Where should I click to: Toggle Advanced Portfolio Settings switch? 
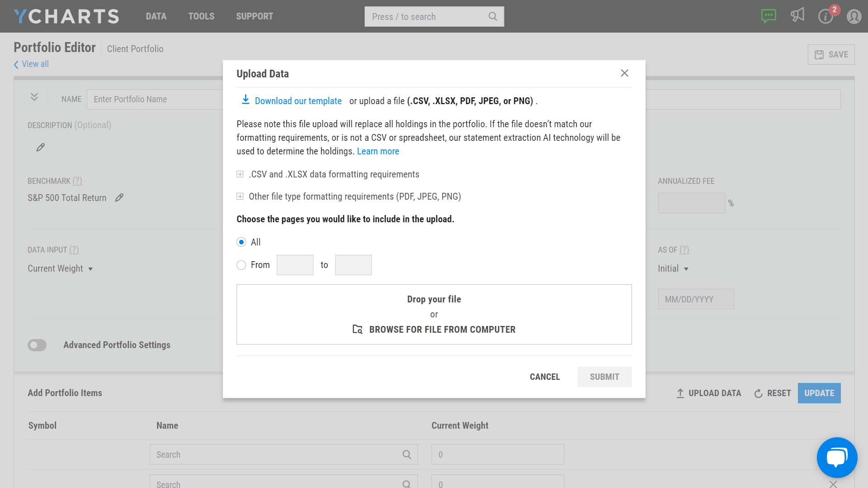click(37, 345)
